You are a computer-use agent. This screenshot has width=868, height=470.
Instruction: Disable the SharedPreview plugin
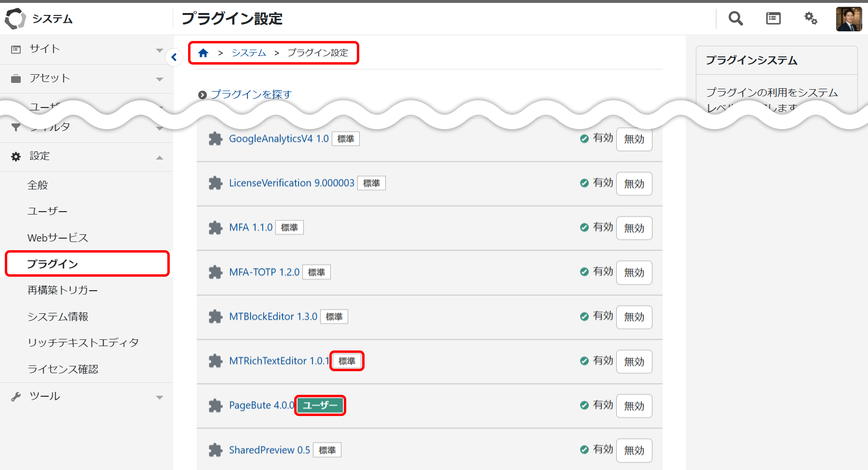tap(634, 451)
